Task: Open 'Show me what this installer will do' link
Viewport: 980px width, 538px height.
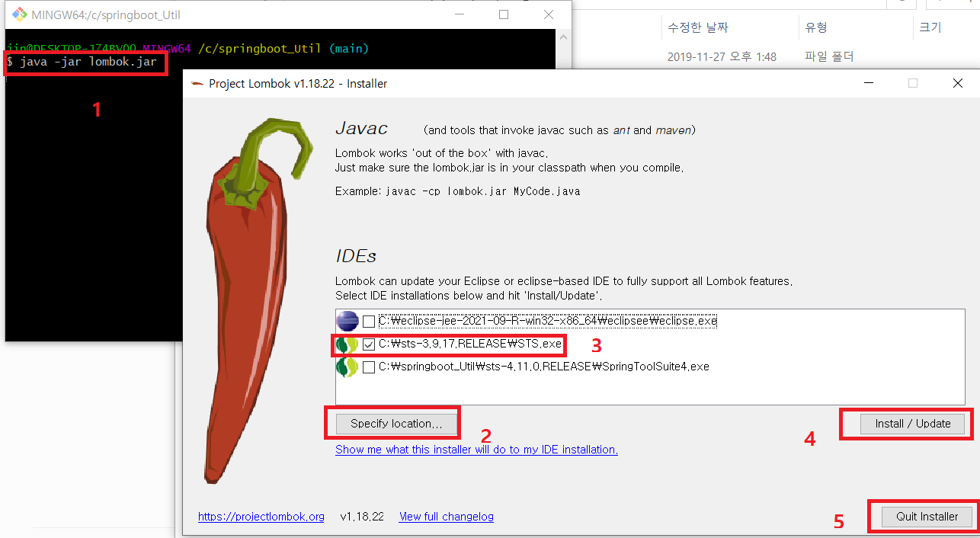Action: (x=476, y=450)
